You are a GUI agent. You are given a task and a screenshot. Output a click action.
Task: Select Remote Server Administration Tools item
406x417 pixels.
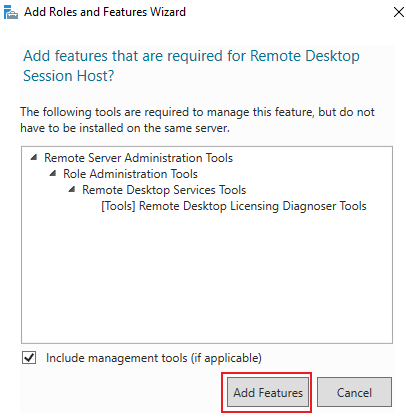(138, 158)
